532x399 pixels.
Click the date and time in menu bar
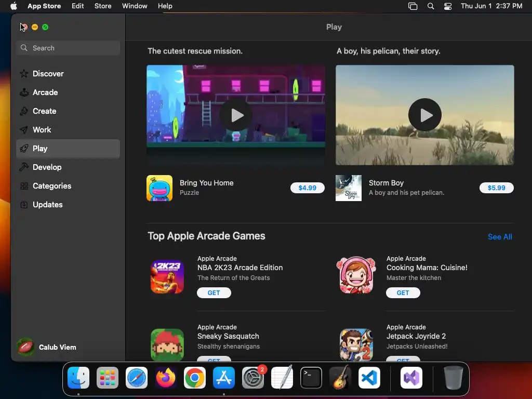coord(491,6)
